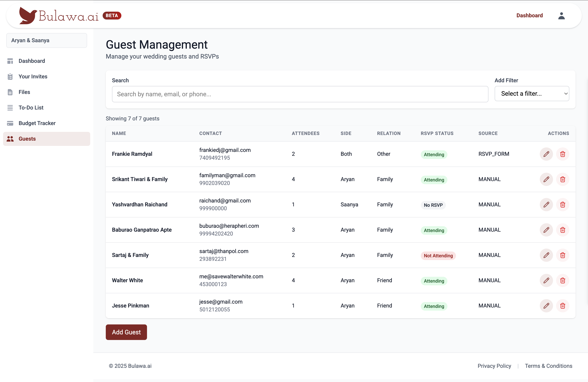
Task: Open edit for Sartaj & Family row
Action: (546, 255)
